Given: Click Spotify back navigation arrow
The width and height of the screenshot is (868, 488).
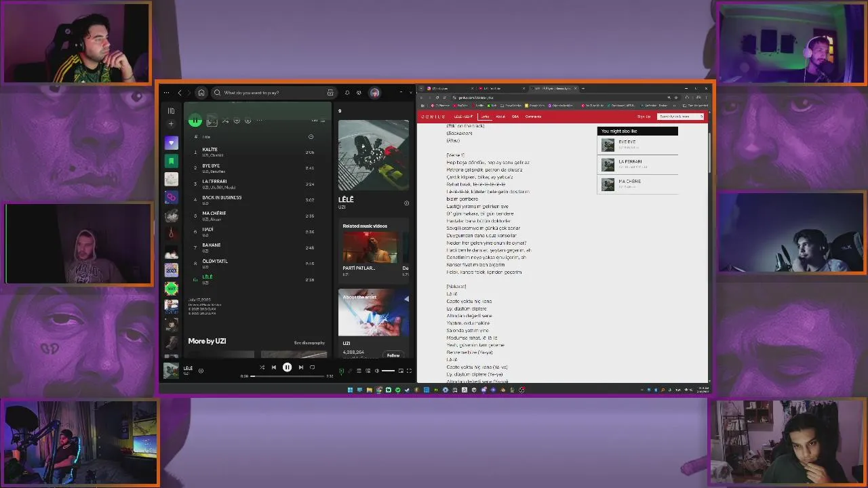Looking at the screenshot, I should [180, 93].
